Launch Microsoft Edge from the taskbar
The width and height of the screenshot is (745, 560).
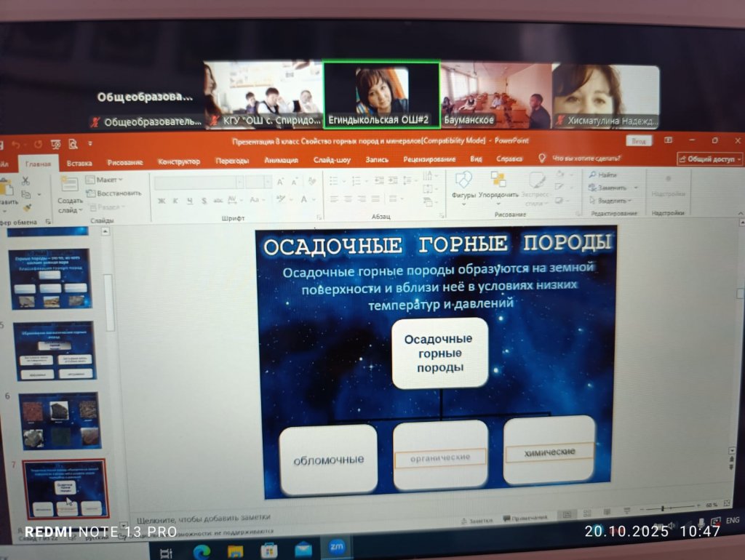click(202, 551)
